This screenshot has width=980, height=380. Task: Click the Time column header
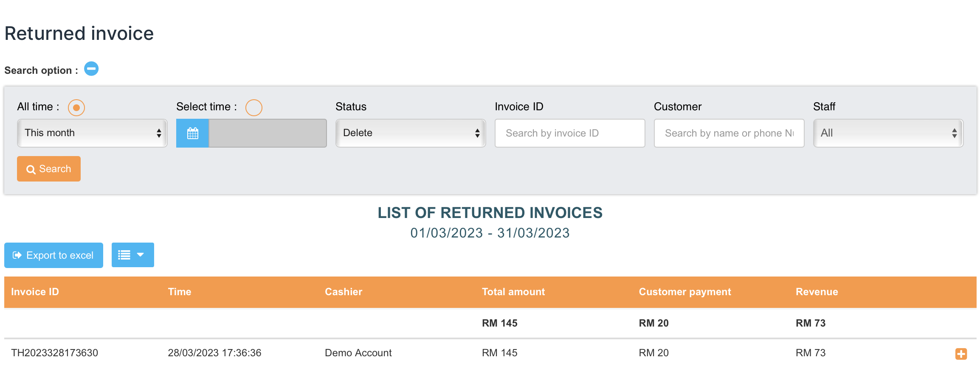179,292
